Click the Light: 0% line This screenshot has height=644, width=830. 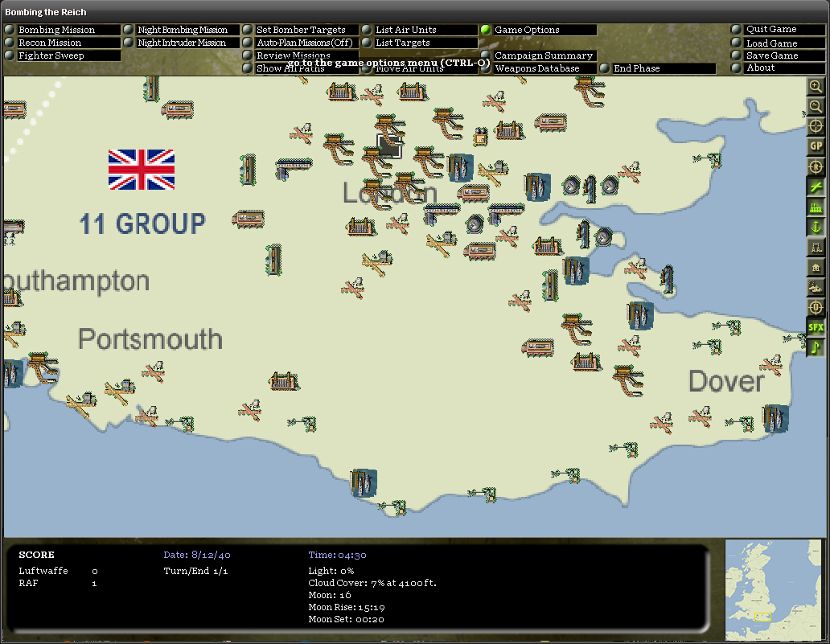pos(331,571)
